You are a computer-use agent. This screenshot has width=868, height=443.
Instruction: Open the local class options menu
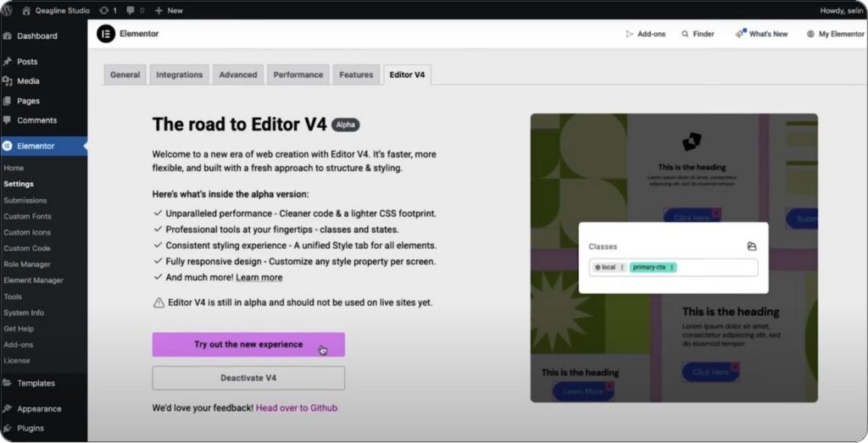622,268
